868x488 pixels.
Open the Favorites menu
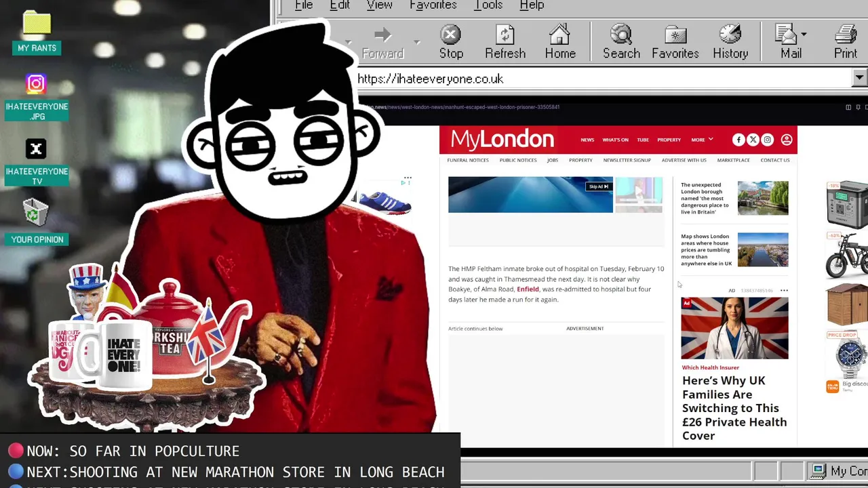[x=433, y=5]
